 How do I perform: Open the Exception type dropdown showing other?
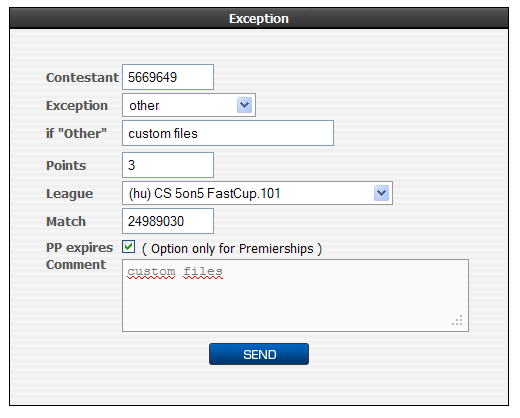coord(189,105)
